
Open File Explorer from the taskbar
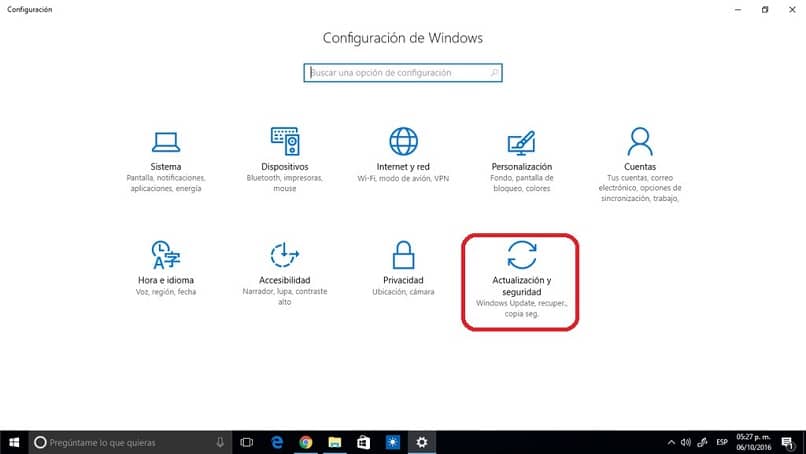(335, 442)
